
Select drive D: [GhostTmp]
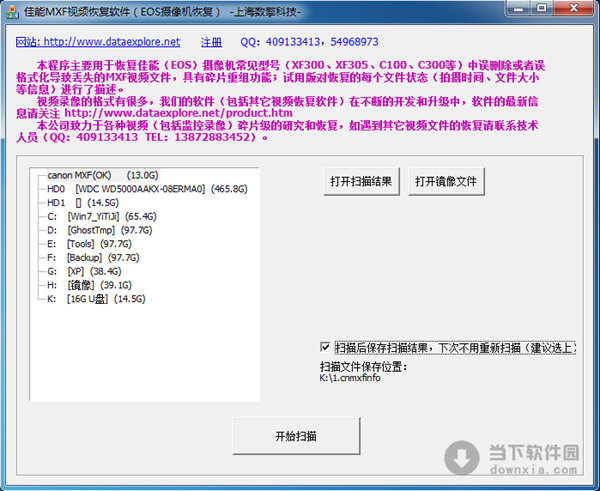tap(99, 230)
